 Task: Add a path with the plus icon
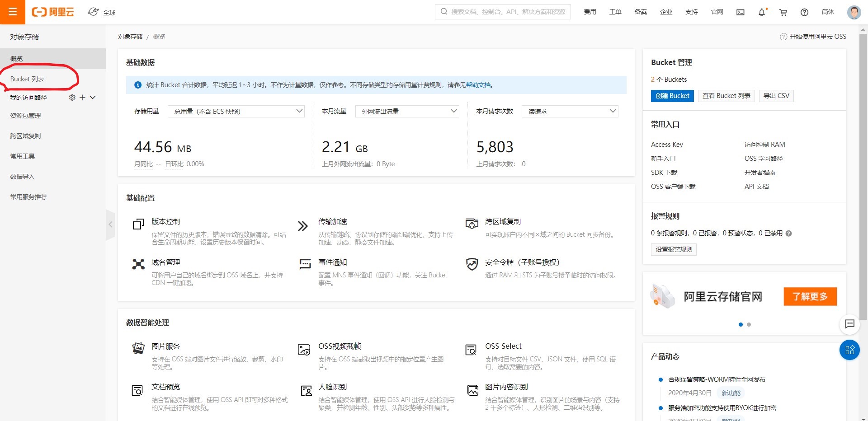(x=82, y=98)
